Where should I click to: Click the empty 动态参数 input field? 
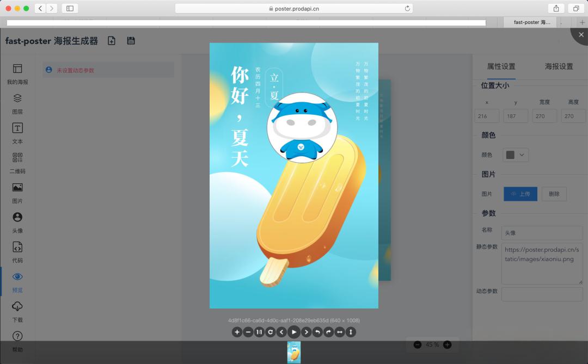(542, 294)
